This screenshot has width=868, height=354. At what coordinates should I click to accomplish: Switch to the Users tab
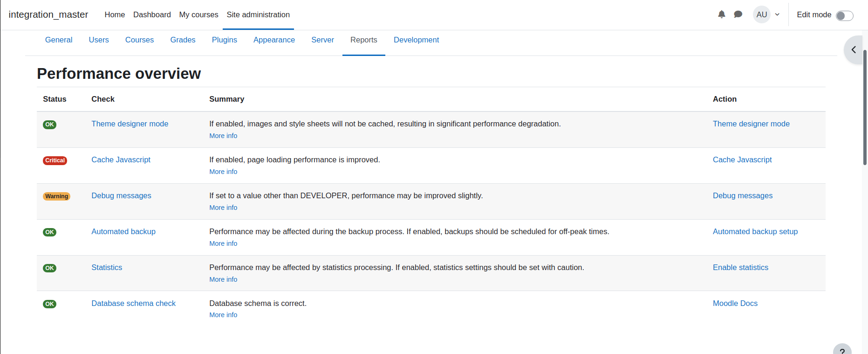(99, 40)
